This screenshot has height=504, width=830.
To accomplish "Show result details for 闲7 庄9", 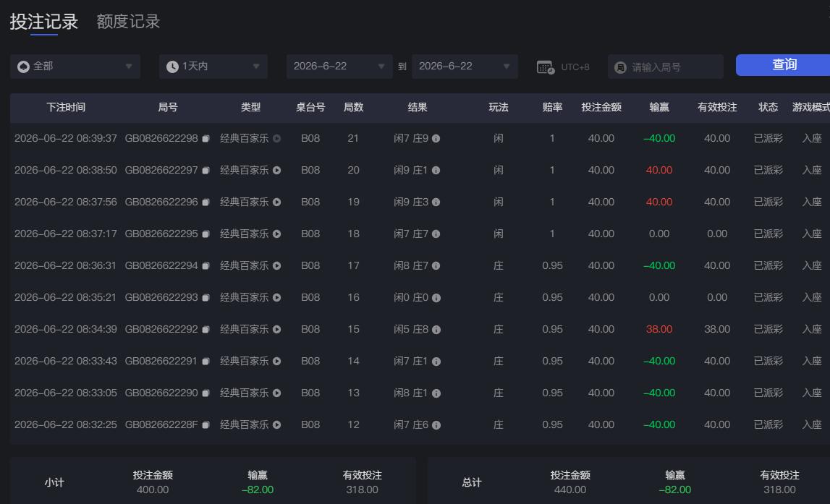I will tap(436, 139).
